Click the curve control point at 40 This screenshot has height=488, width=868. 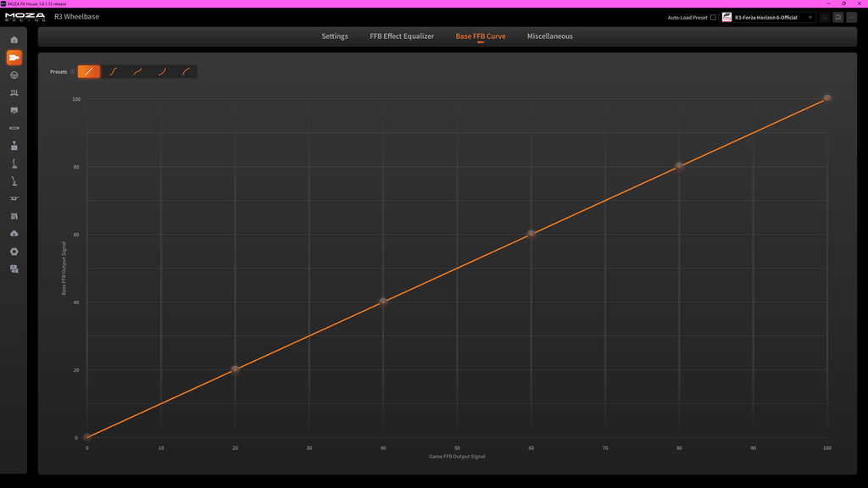point(383,302)
